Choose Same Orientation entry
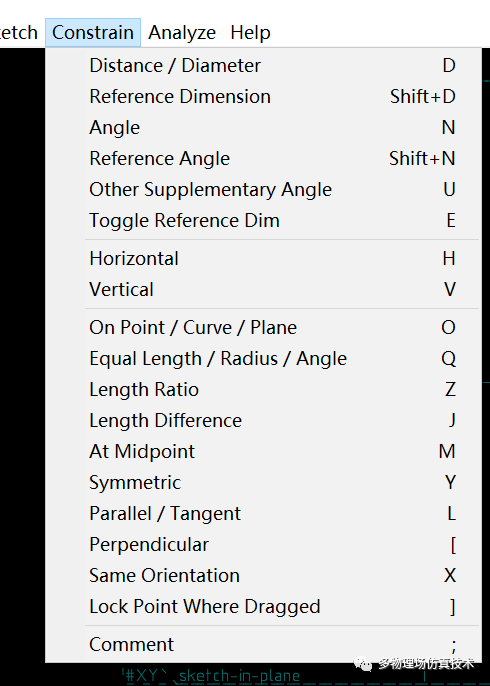Screen dimensions: 490x686 tap(262, 576)
